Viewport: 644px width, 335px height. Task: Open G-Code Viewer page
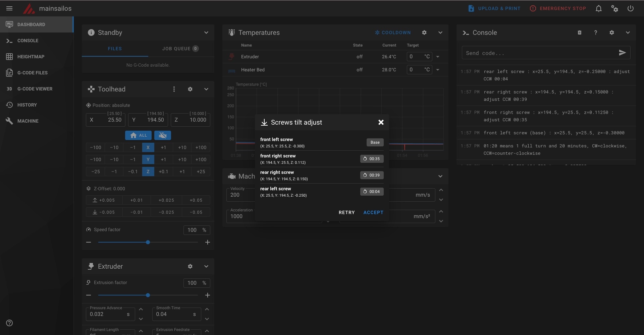[37, 89]
